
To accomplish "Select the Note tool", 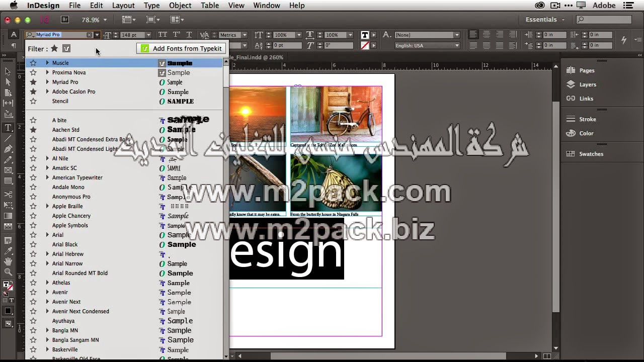I will [x=8, y=241].
